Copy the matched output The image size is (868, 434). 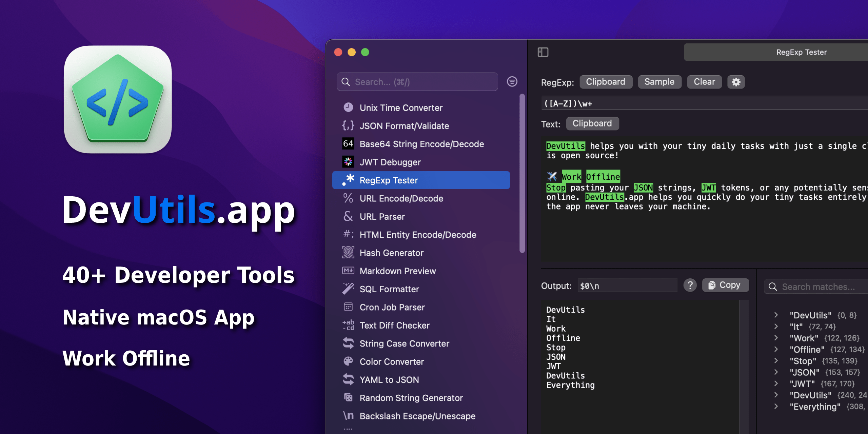pos(725,285)
